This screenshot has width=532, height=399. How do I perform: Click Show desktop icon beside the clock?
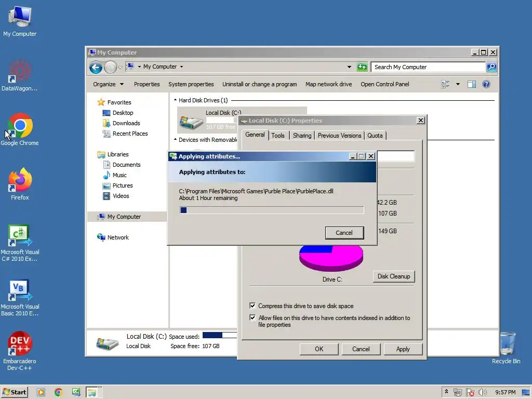click(526, 392)
